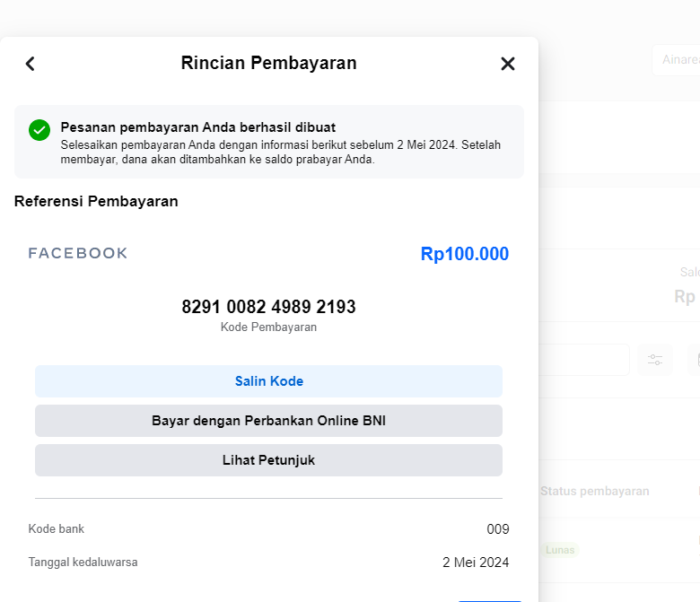
Task: Select the payment code 8291 0082 4989 2193
Action: pos(268,307)
